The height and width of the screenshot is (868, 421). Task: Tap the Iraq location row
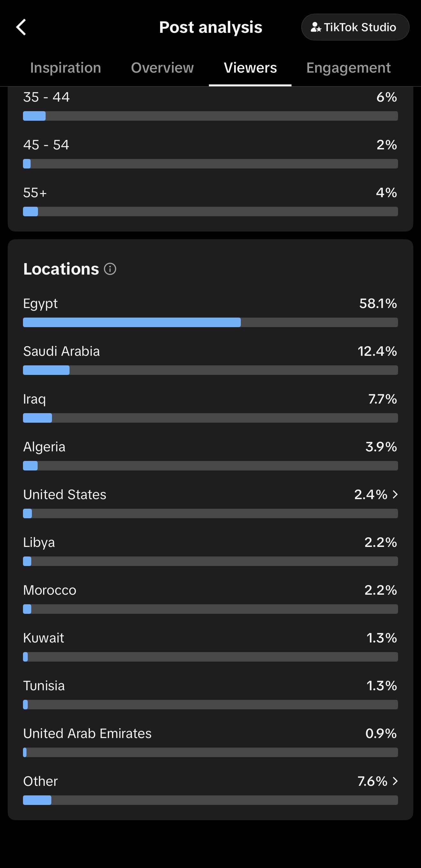211,407
